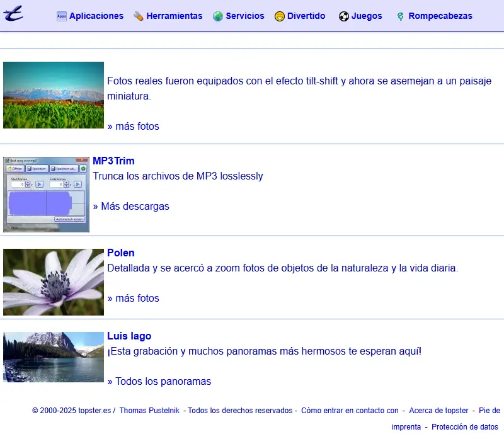This screenshot has height=439, width=504.
Task: Open the tilt-shift mountain landscape thumbnail
Action: pos(54,95)
